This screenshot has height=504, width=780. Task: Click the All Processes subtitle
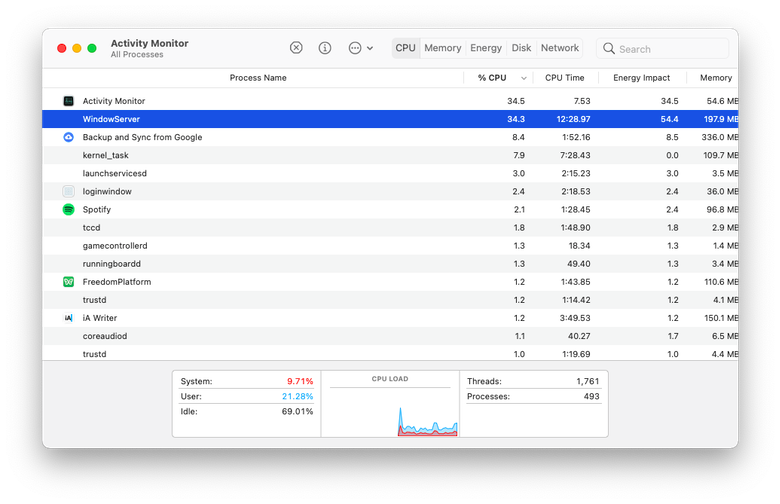pos(137,55)
